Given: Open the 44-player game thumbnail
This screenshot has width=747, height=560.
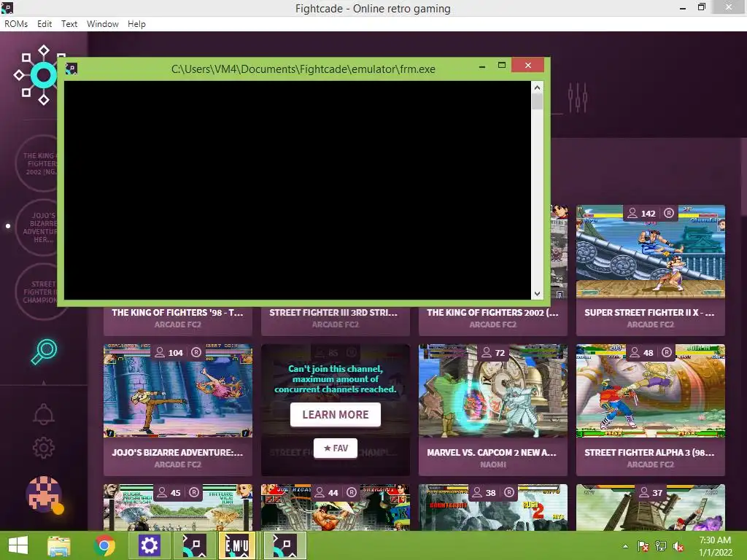Looking at the screenshot, I should click(336, 507).
